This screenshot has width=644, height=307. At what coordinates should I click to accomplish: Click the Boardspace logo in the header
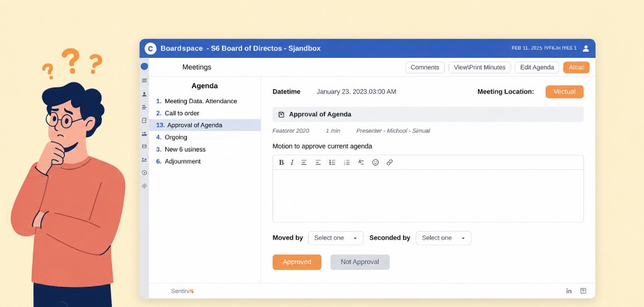tap(150, 48)
